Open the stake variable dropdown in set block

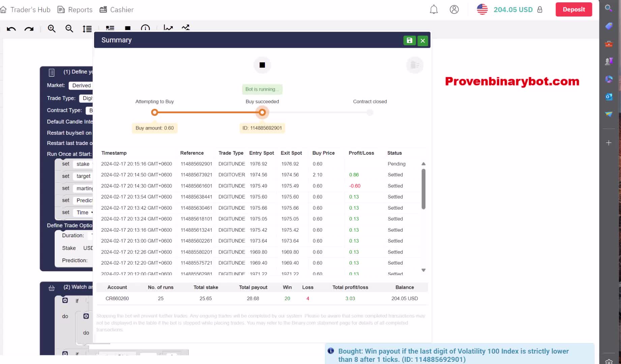83,164
